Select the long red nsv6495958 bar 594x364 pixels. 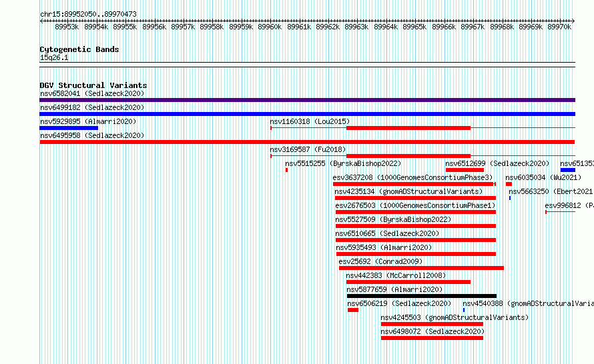click(307, 142)
